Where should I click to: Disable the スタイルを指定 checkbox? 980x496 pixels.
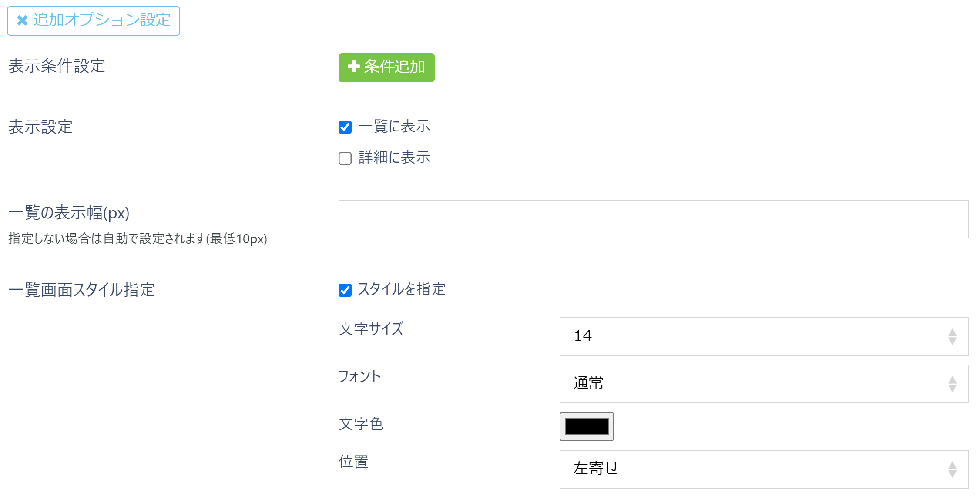click(x=345, y=291)
